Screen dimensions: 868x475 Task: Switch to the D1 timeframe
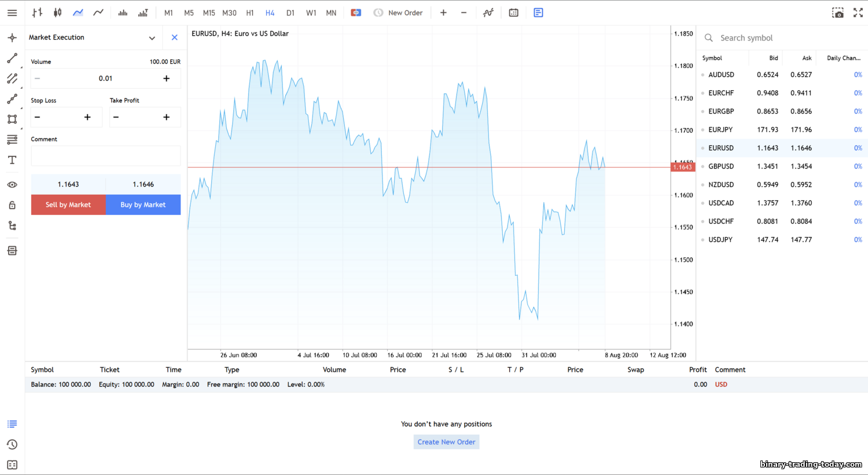(x=290, y=13)
